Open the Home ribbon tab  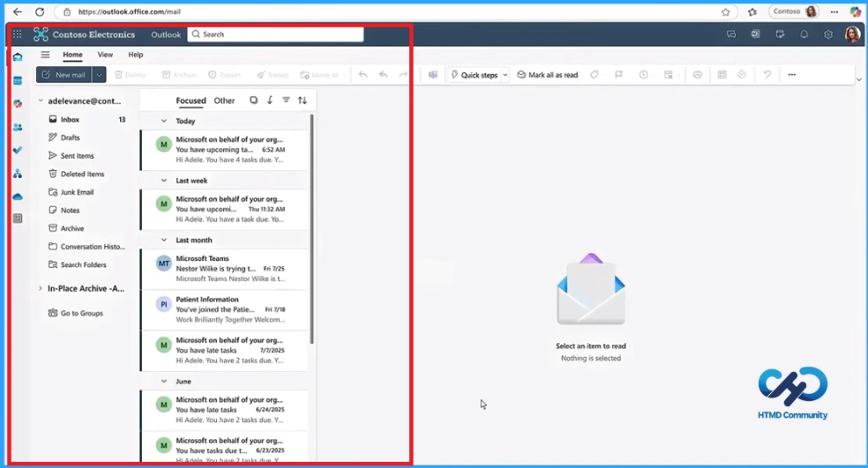point(72,55)
